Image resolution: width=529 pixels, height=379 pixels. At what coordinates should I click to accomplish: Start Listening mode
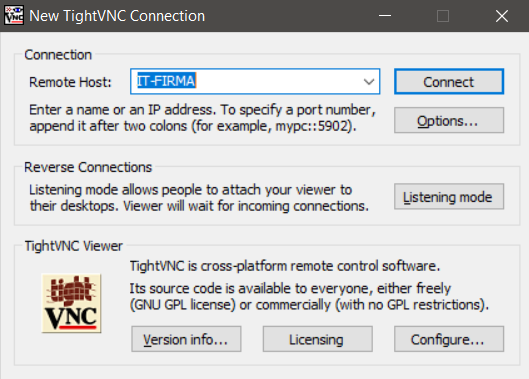(x=449, y=196)
